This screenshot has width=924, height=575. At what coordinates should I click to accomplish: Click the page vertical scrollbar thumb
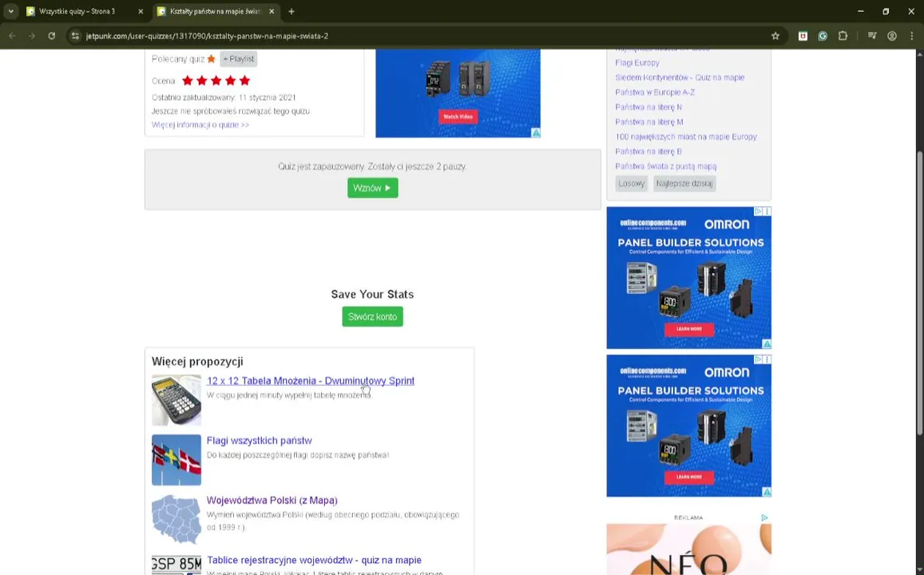[920, 293]
